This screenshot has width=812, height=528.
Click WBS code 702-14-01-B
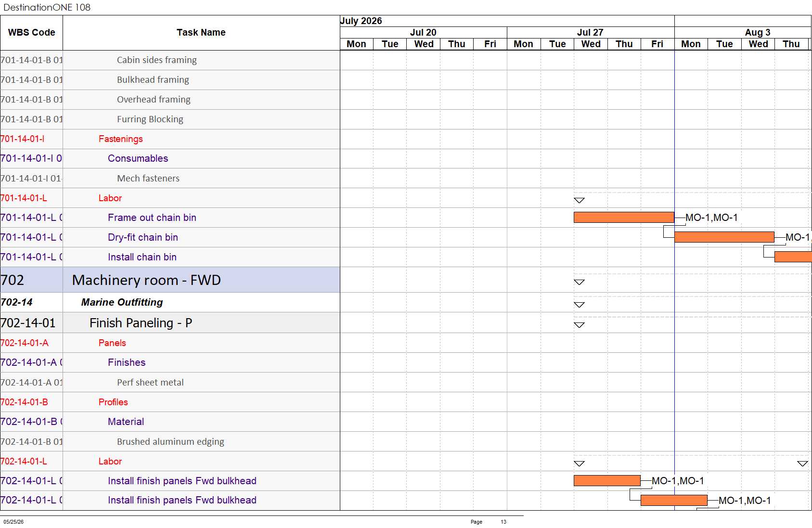24,402
